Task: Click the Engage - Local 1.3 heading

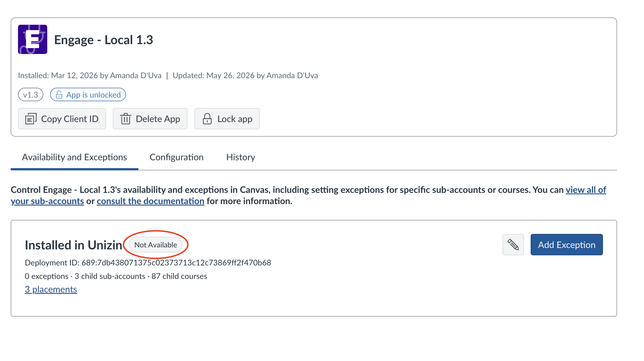Action: [103, 40]
